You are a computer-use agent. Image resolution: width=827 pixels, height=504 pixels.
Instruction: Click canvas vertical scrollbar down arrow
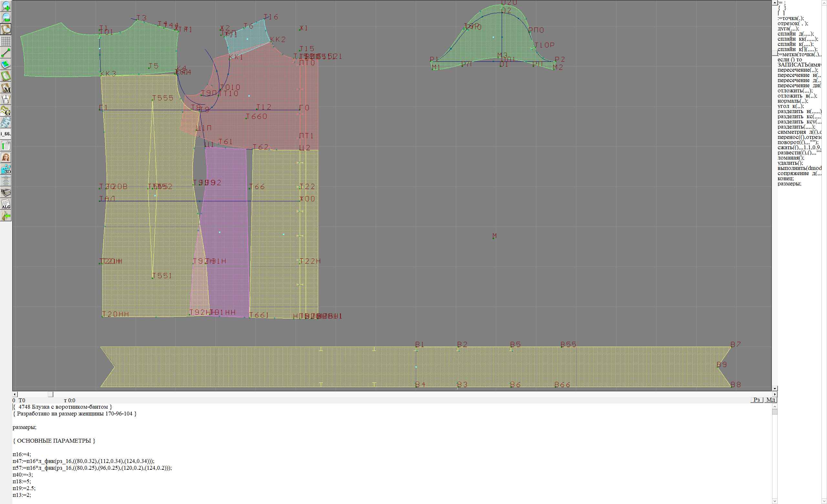coord(775,388)
